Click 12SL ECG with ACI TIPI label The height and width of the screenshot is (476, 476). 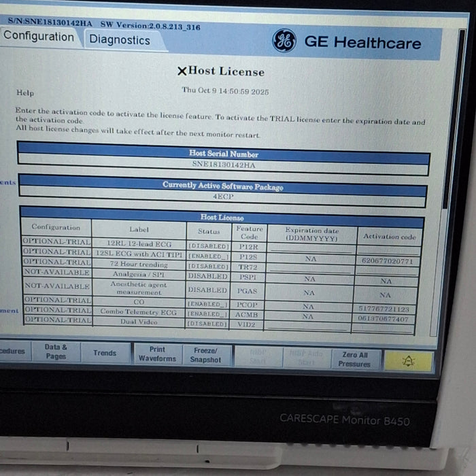pyautogui.click(x=139, y=254)
